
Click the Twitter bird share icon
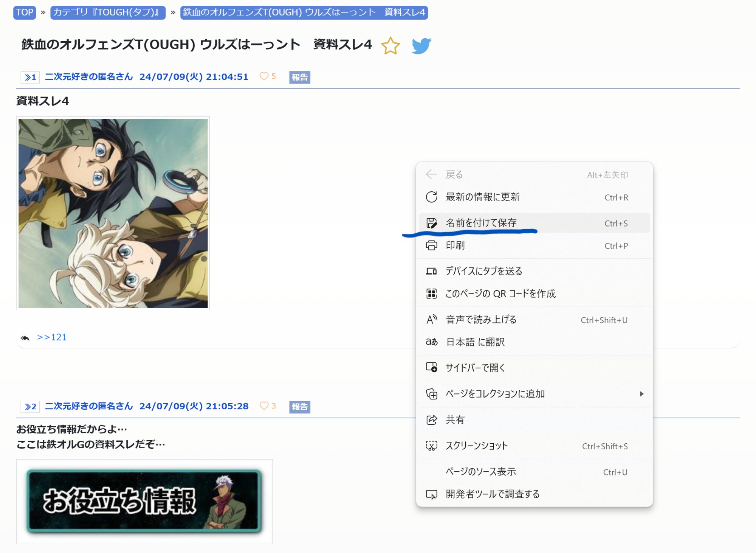click(421, 46)
